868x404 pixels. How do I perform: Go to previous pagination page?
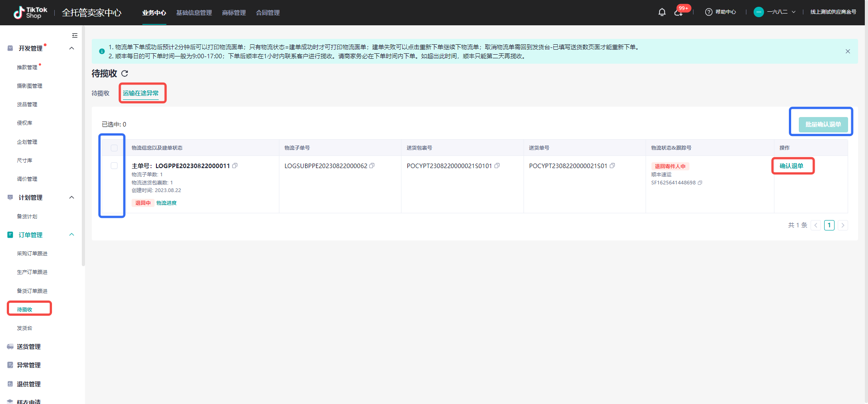(816, 225)
